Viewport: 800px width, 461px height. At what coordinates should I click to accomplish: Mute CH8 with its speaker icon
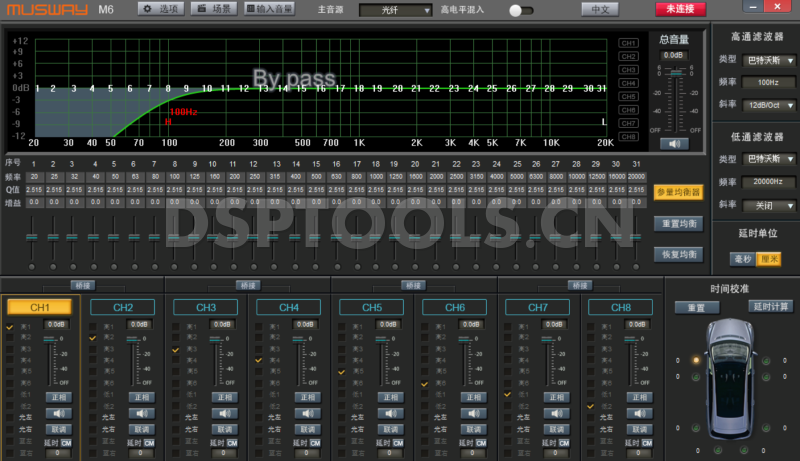click(x=640, y=413)
